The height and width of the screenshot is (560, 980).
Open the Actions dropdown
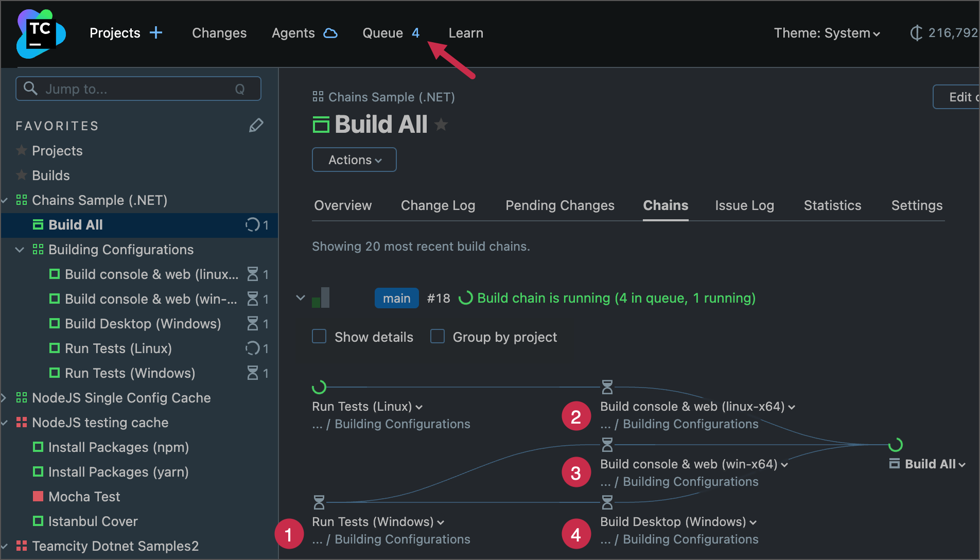click(354, 160)
